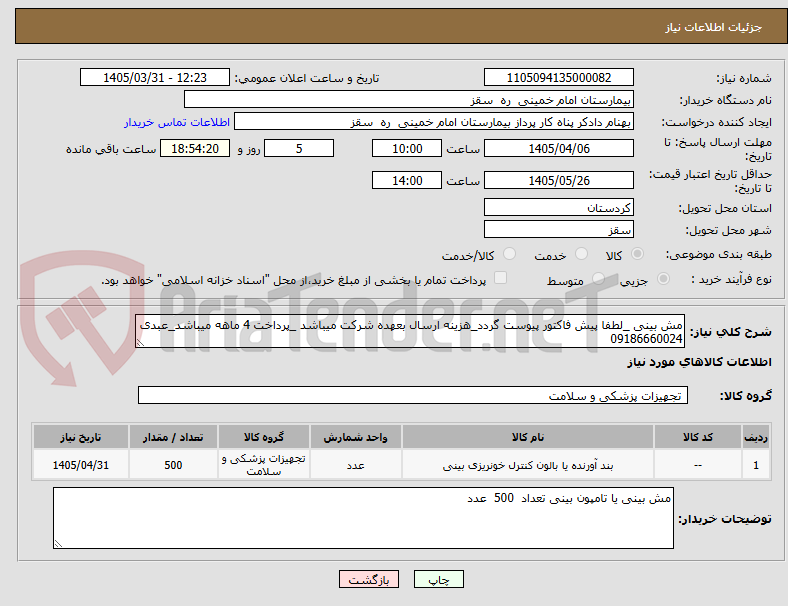Click the announcement date field 1405/03/31 - 12:23
This screenshot has width=788, height=606.
tap(155, 77)
